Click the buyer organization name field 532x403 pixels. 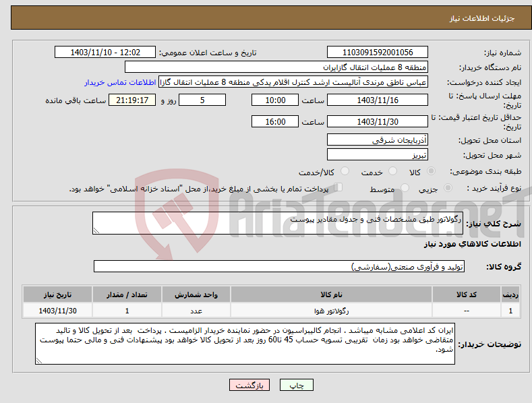point(276,67)
